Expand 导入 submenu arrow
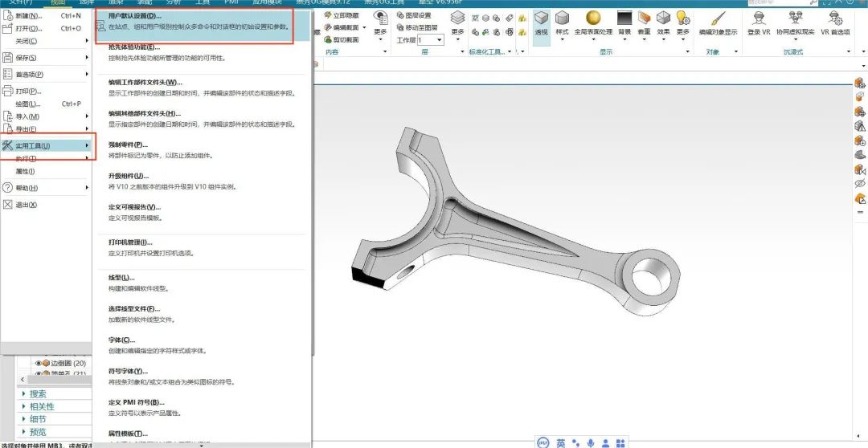The height and width of the screenshot is (448, 868). (87, 116)
